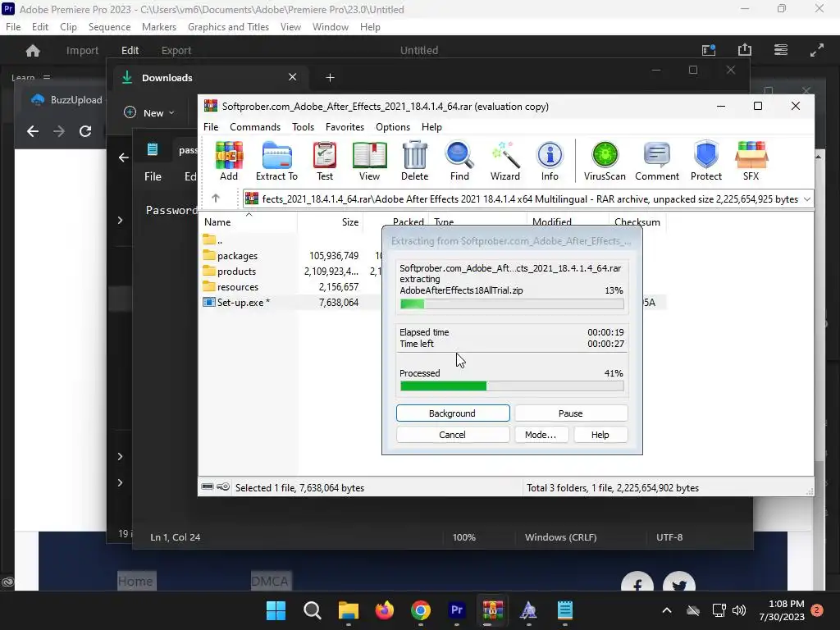This screenshot has width=840, height=630.
Task: Open WinRAR Favorites menu
Action: point(345,127)
